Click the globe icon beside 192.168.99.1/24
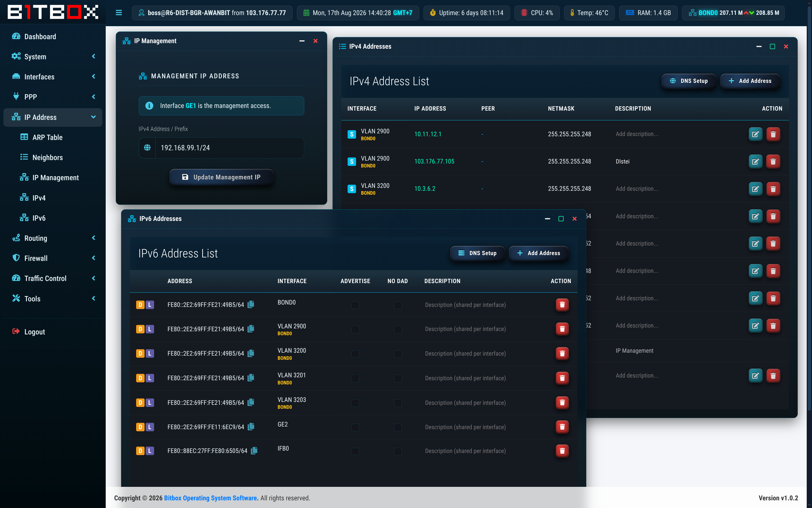The width and height of the screenshot is (812, 508). point(147,147)
